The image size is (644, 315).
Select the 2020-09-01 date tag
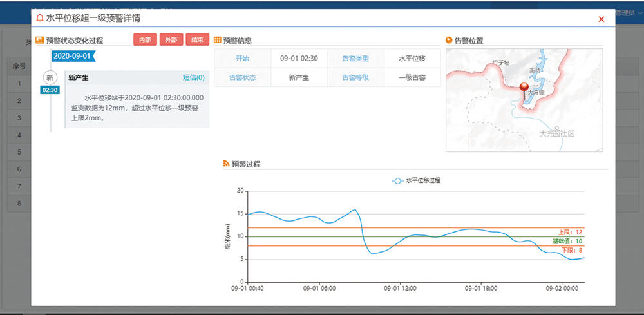coord(72,56)
